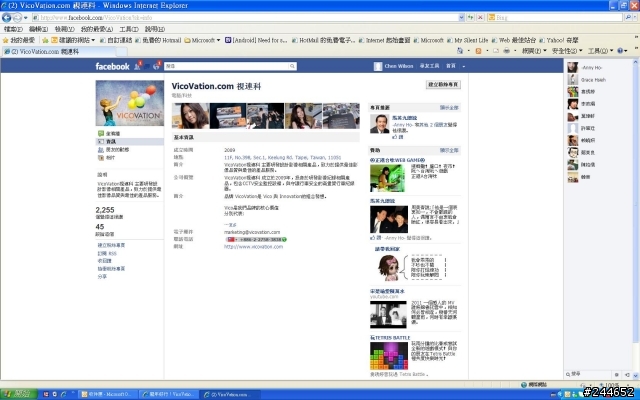
Task: Click the Facebook search magnifier button
Action: pos(292,66)
